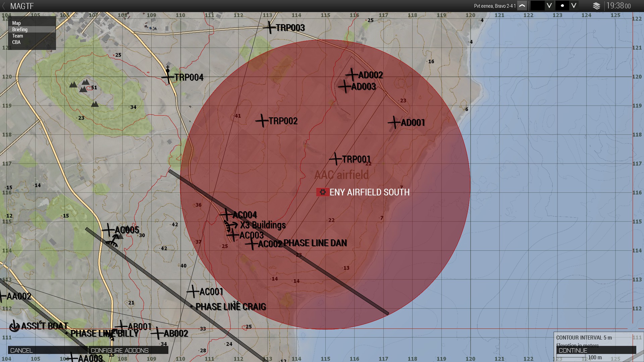Open the map layers icon
Viewport: 644px width, 362px height.
click(596, 6)
